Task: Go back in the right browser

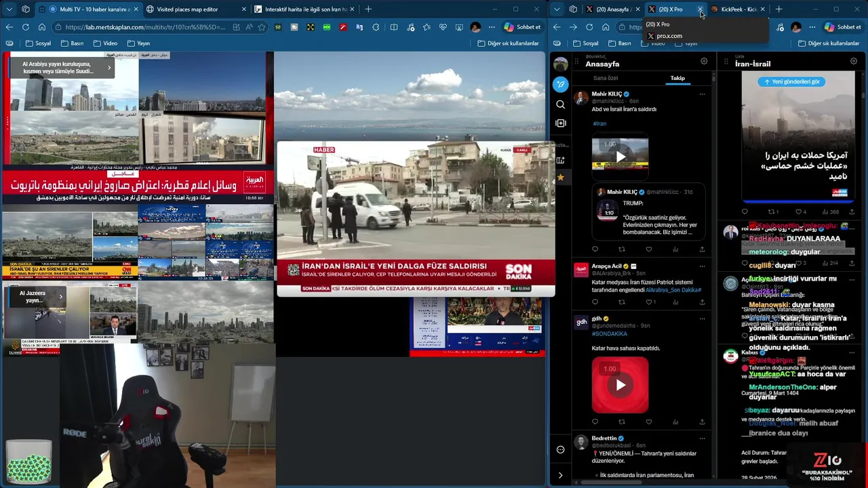Action: [557, 27]
